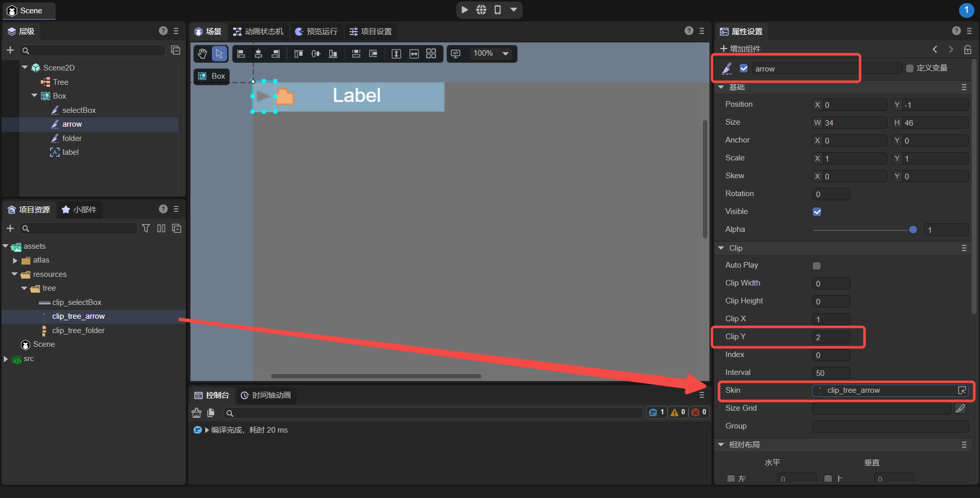Click filter icon in project assets panel
This screenshot has width=980, height=498.
(146, 228)
